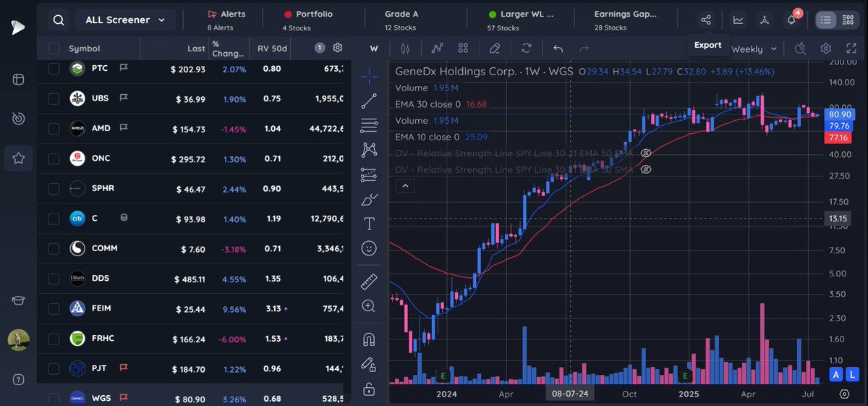This screenshot has width=868, height=406.
Task: Open the layout sidebar icon
Action: pos(18,79)
